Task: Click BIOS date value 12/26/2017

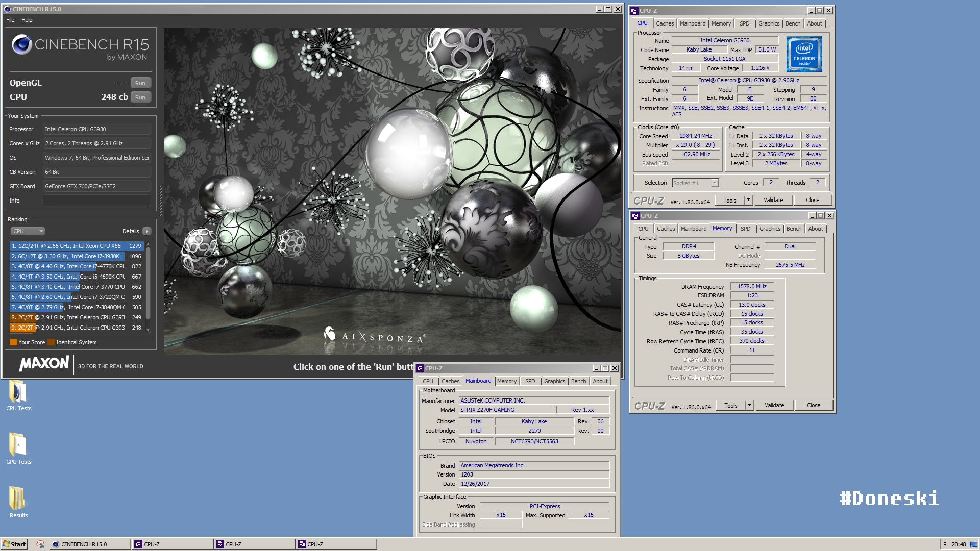Action: [534, 484]
